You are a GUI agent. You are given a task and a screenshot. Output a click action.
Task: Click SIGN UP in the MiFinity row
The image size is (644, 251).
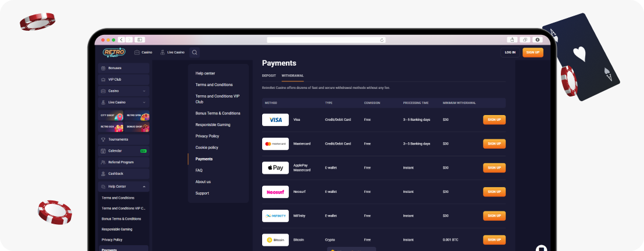(x=494, y=216)
